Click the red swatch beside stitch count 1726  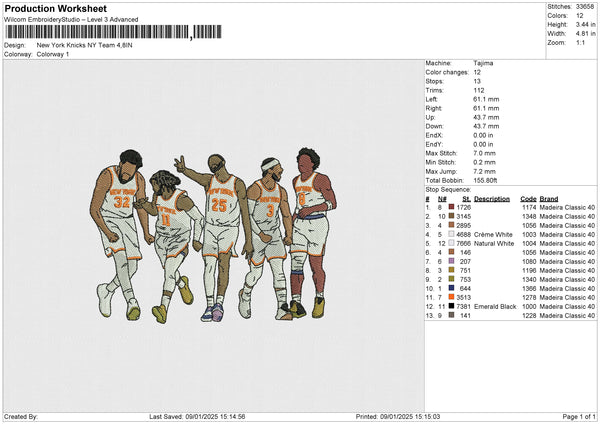[x=452, y=207]
